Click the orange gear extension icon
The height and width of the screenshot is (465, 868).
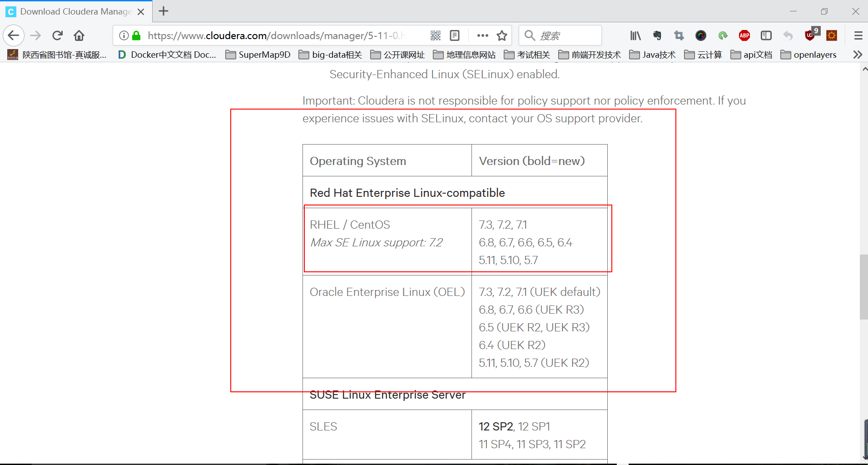832,35
